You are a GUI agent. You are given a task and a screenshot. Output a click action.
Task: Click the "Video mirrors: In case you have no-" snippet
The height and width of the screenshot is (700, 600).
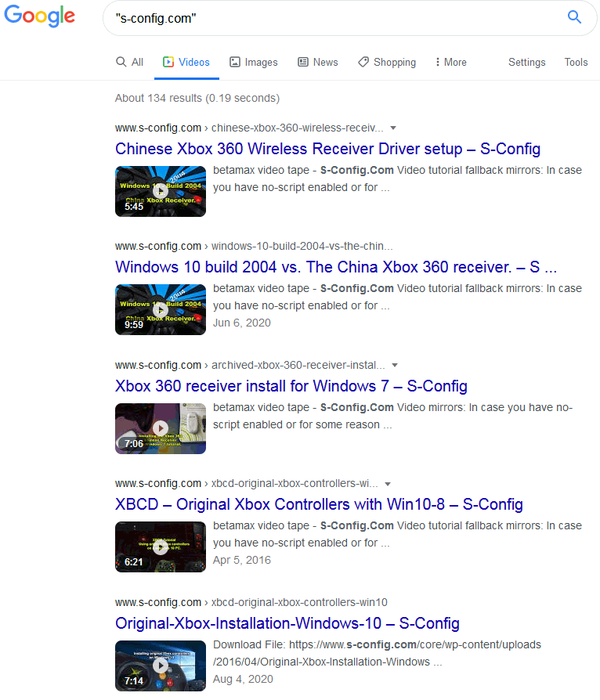tap(392, 416)
